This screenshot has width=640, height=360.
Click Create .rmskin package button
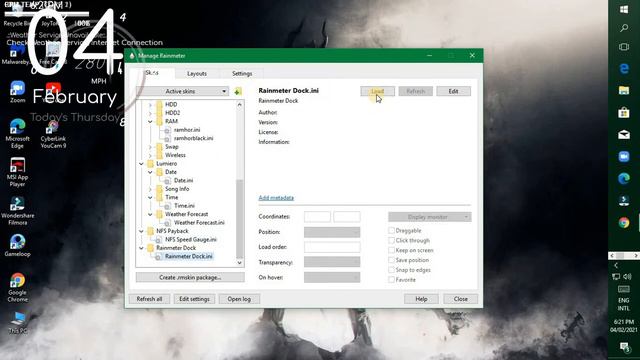coord(190,277)
